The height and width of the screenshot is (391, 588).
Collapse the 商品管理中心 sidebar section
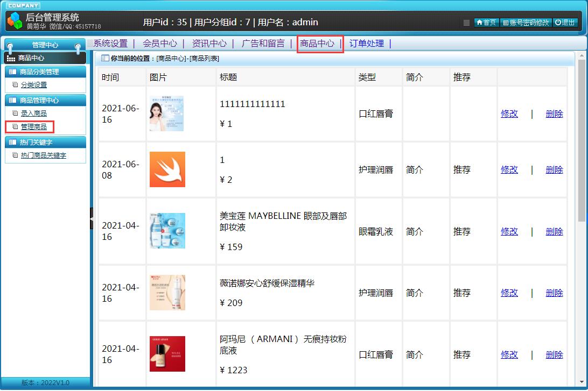point(45,101)
